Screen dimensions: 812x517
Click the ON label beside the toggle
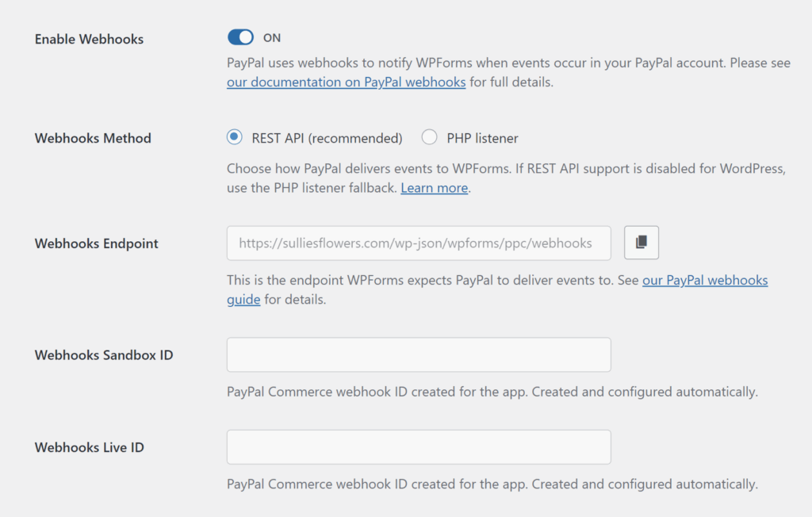click(x=272, y=37)
